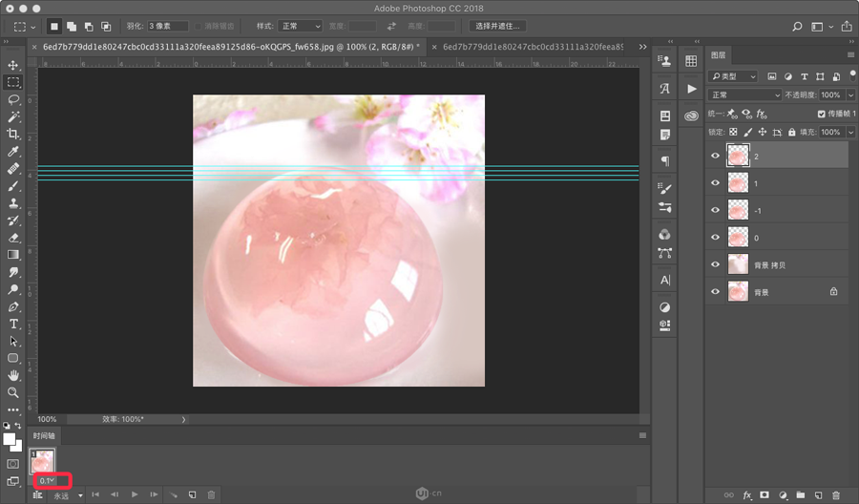The image size is (859, 504).
Task: Switch to the second document tab
Action: pyautogui.click(x=534, y=47)
